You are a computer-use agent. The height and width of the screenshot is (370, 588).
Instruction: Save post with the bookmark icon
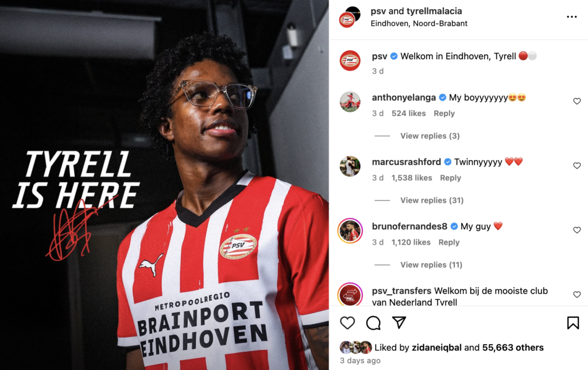pyautogui.click(x=573, y=323)
